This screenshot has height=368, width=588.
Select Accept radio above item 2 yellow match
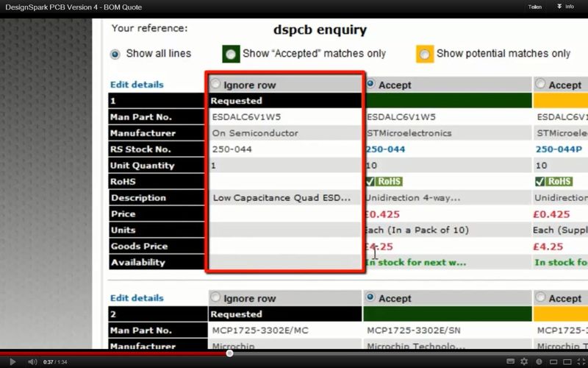tap(540, 297)
